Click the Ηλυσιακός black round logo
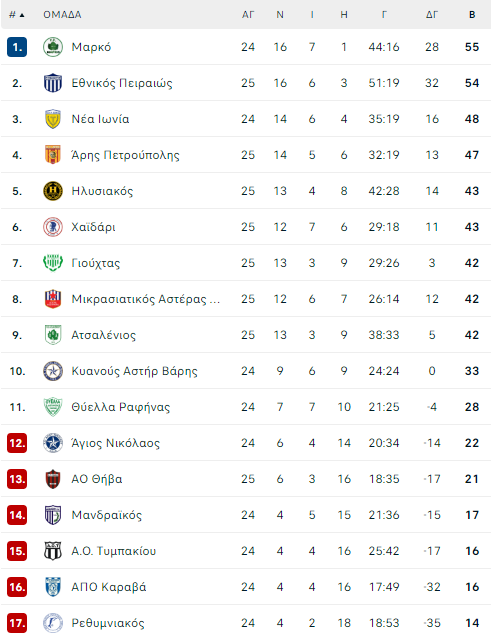The image size is (491, 638). (53, 191)
